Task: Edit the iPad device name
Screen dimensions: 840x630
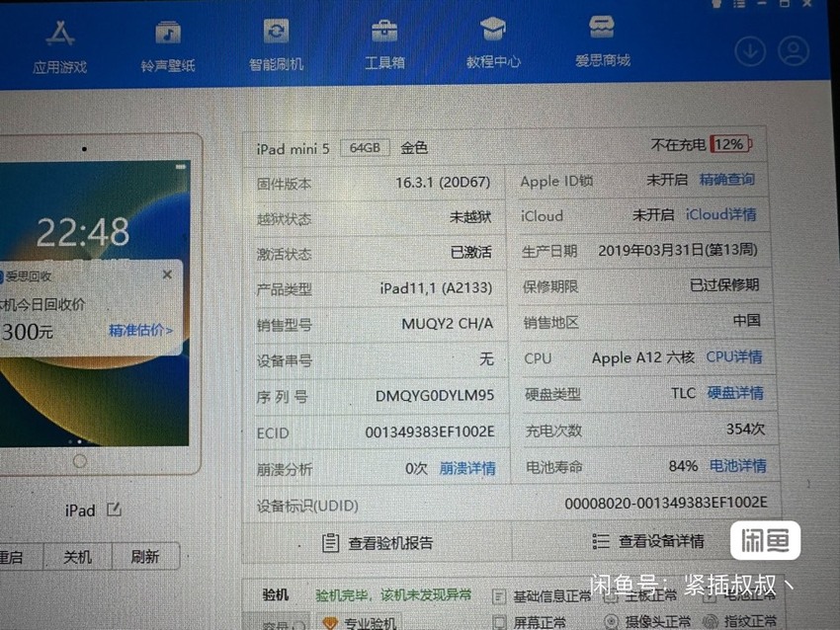Action: [x=114, y=509]
